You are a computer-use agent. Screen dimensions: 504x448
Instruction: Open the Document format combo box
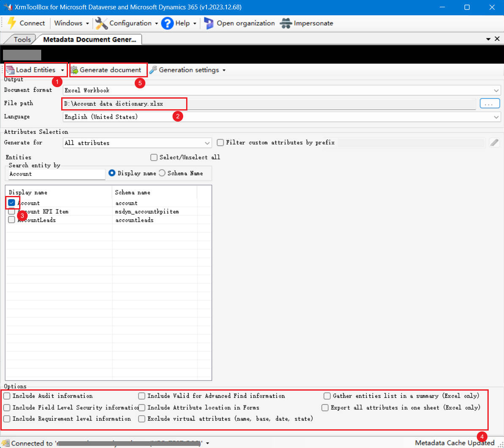click(x=282, y=91)
